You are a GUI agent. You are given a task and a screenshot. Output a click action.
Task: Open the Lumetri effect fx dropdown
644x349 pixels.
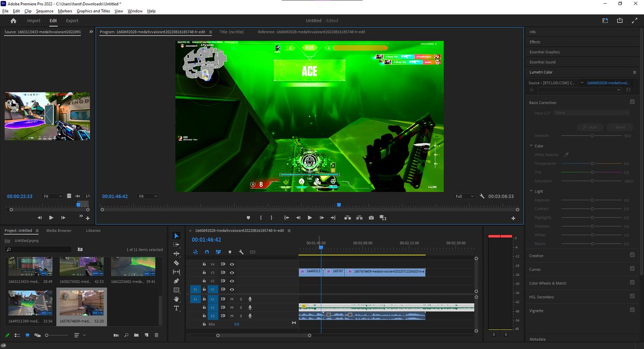tap(580, 90)
